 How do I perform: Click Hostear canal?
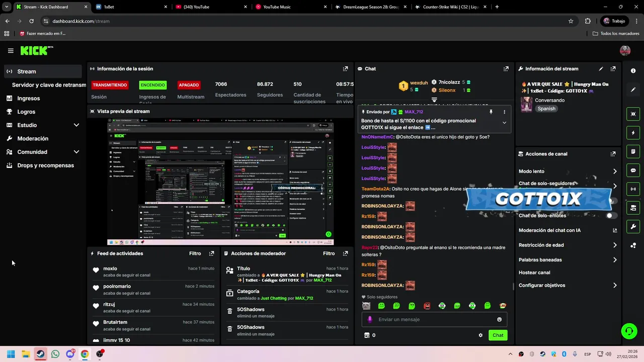click(x=534, y=273)
